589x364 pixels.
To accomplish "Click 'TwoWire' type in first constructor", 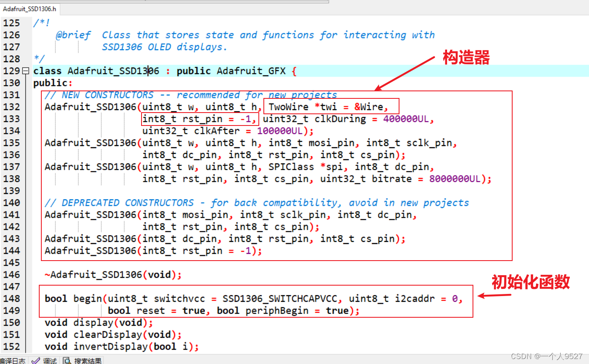I will pos(288,107).
